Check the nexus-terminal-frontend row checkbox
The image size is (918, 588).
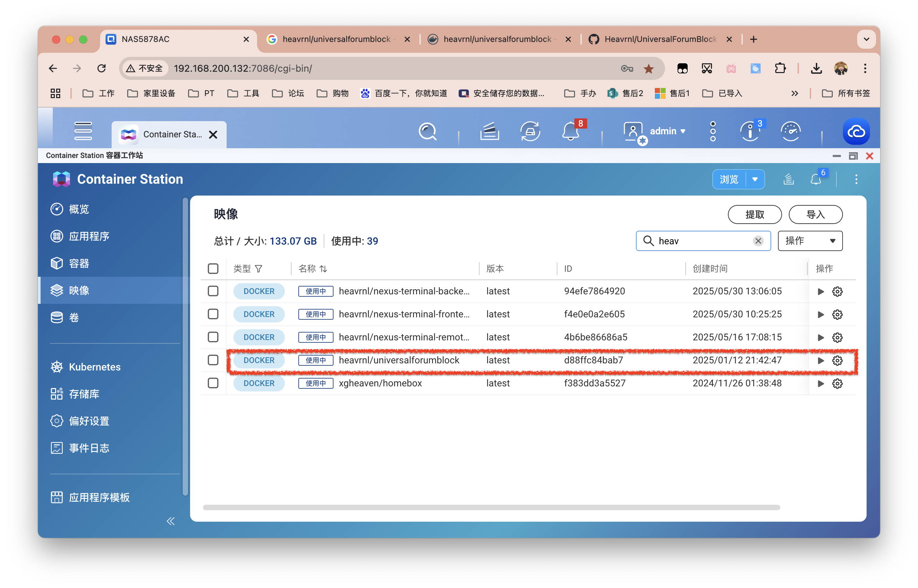click(213, 314)
